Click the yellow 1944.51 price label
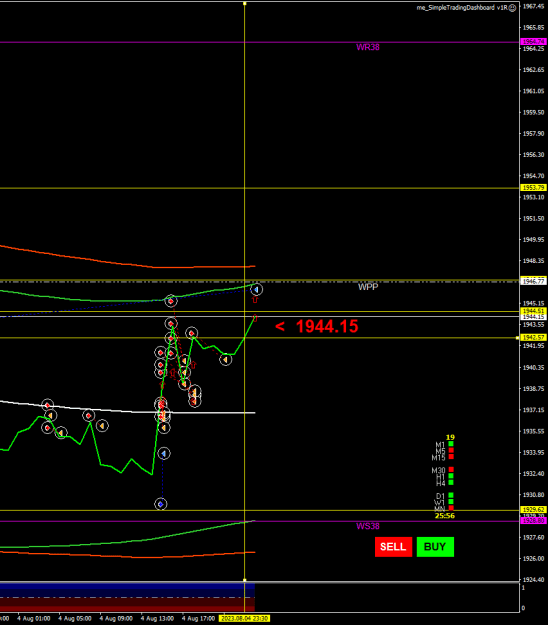 (x=533, y=311)
